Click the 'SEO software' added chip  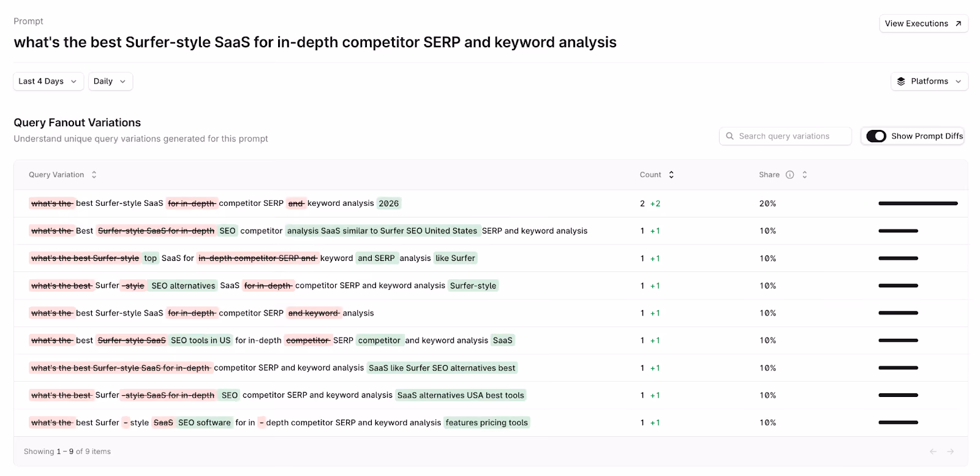click(205, 423)
